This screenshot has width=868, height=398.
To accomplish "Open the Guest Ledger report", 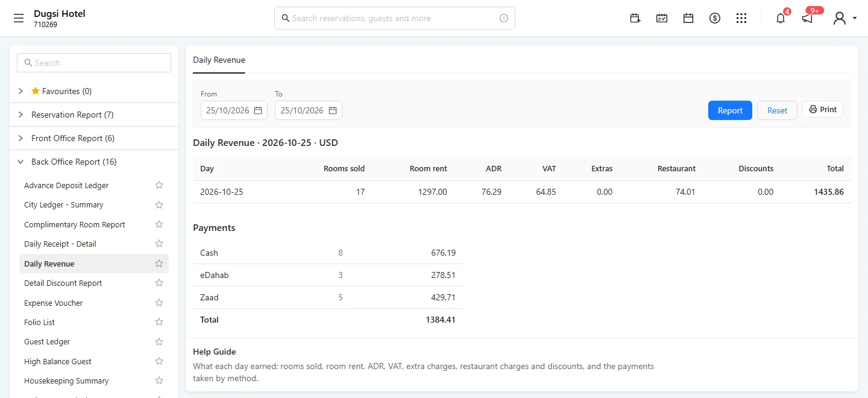I will click(x=47, y=342).
